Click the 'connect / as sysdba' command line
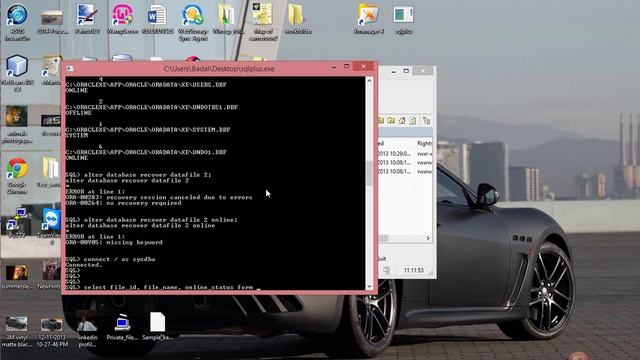Image resolution: width=640 pixels, height=360 pixels. click(x=111, y=259)
